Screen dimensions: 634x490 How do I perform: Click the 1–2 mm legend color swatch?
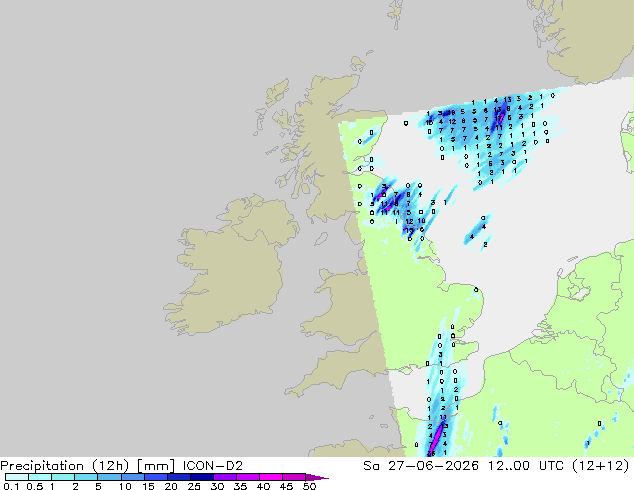(63, 477)
